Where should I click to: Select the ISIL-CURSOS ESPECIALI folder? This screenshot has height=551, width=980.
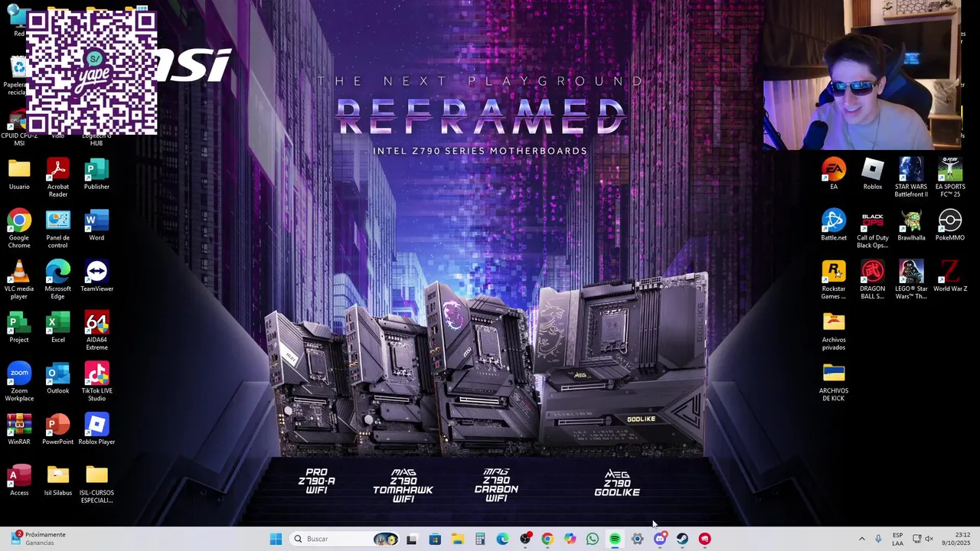click(x=96, y=484)
